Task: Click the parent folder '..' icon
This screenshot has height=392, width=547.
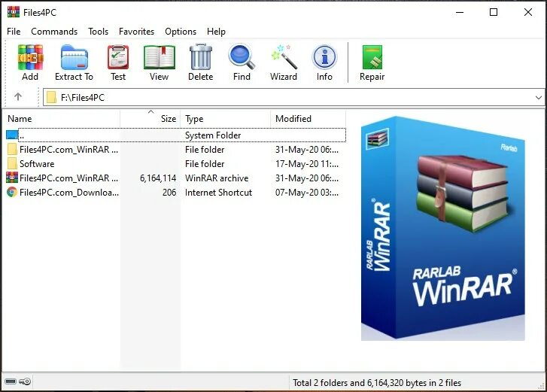Action: point(12,135)
